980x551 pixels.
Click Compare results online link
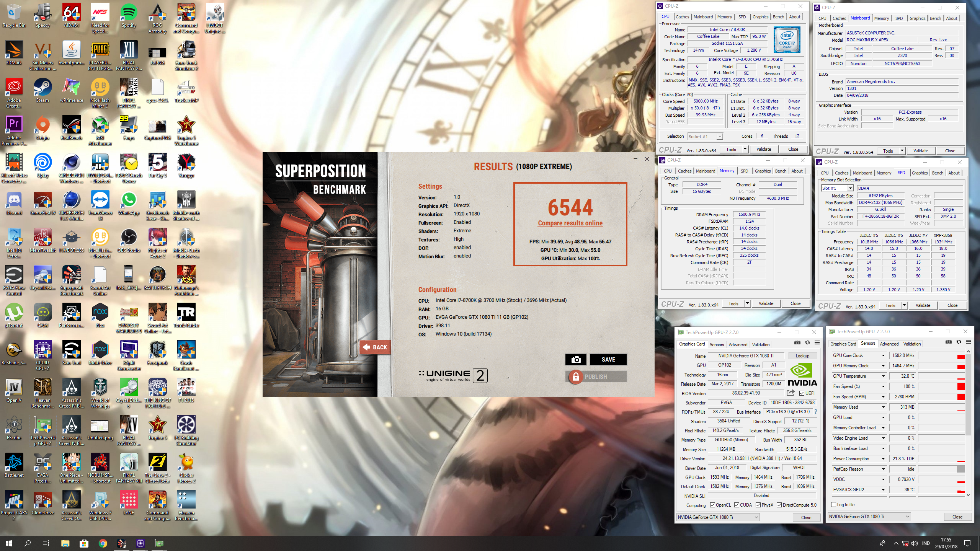tap(570, 223)
